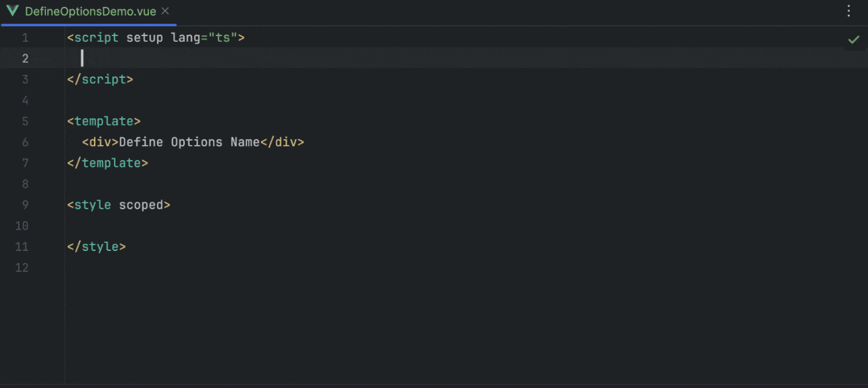Screen dimensions: 868x388
Task: Click line number 9 in the gutter
Action: point(25,204)
